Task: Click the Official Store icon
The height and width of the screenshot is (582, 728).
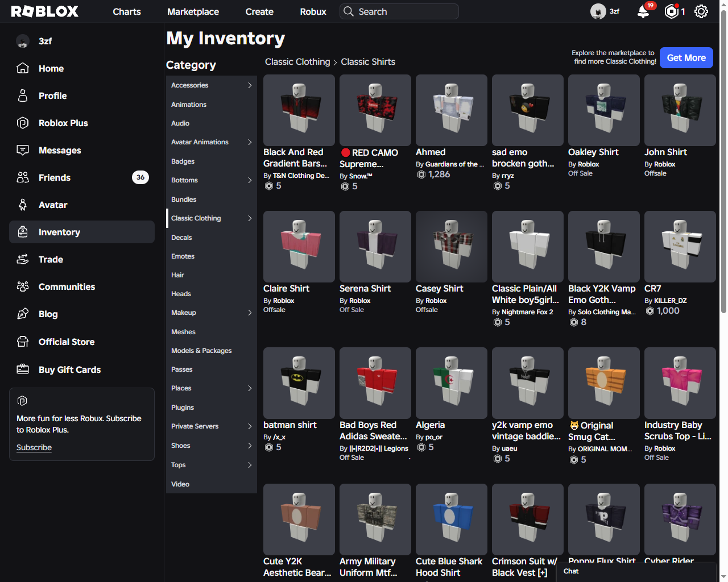Action: 23,342
